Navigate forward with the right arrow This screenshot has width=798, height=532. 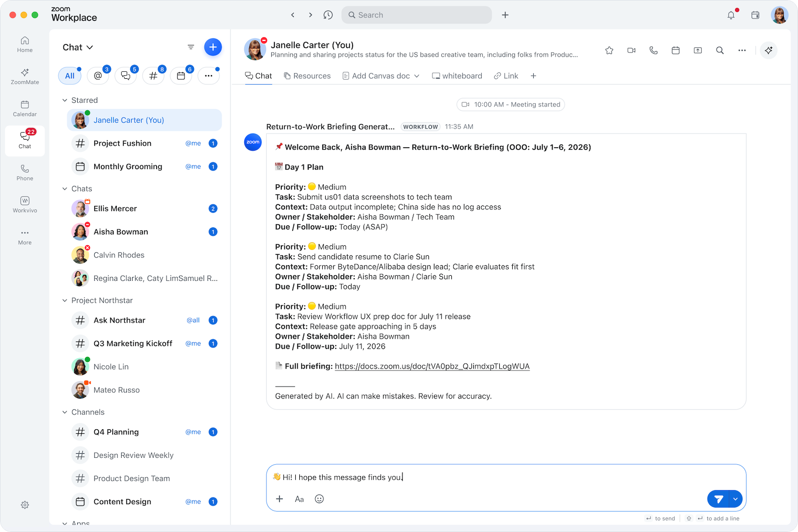click(310, 15)
